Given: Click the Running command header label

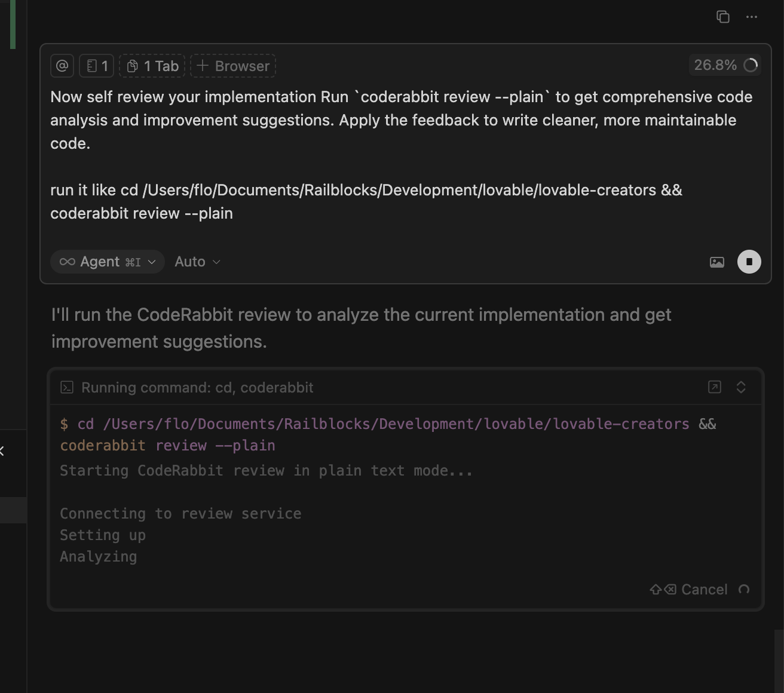Looking at the screenshot, I should (x=197, y=388).
